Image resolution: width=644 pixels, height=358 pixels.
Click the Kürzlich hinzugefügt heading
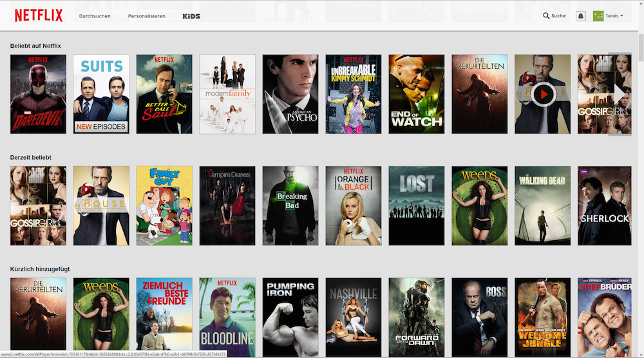click(40, 269)
